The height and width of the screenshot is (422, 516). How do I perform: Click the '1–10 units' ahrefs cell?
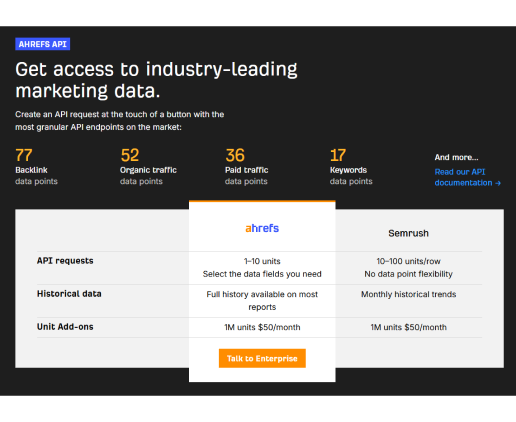[x=262, y=261]
